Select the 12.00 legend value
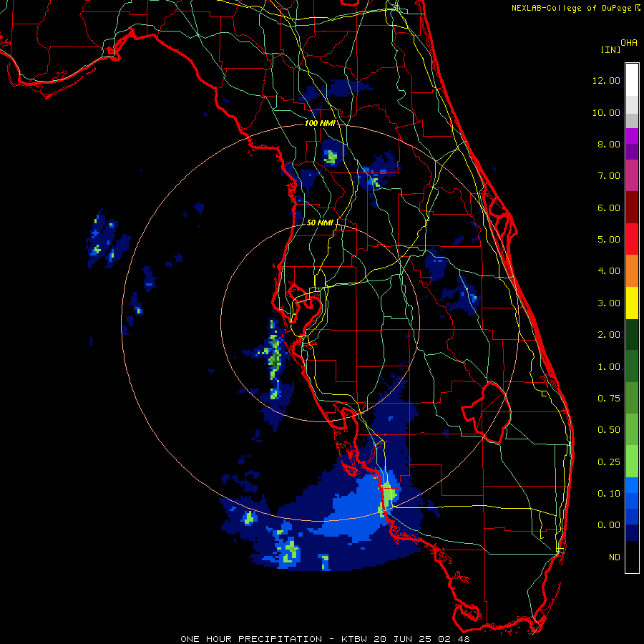 point(606,80)
